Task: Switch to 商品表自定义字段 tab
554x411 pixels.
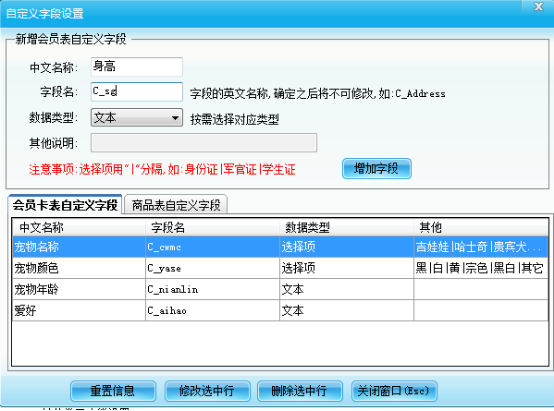Action: (x=176, y=205)
